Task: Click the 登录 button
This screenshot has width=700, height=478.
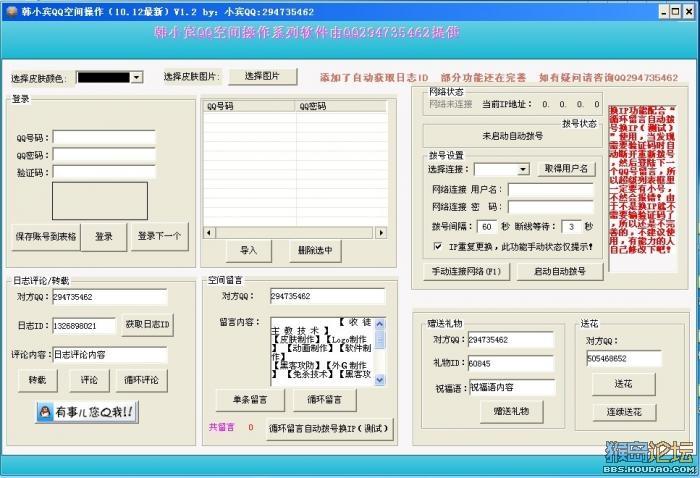Action: [104, 237]
